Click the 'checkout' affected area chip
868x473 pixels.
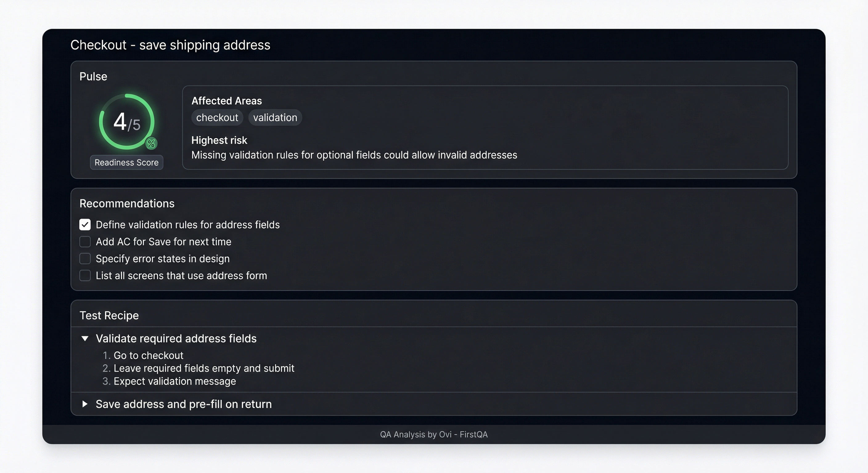click(x=217, y=118)
